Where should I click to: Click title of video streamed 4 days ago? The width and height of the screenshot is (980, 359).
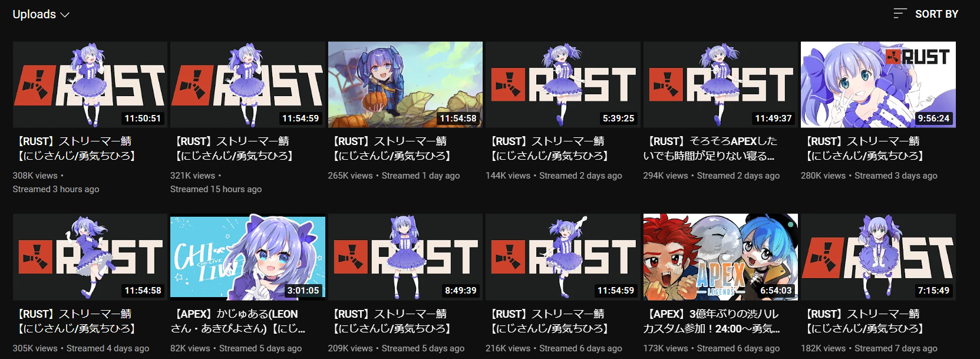click(x=75, y=321)
